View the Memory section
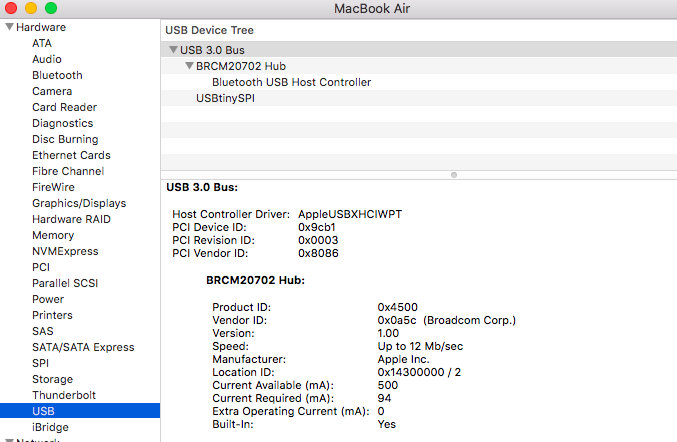This screenshot has width=677, height=442. coord(53,235)
